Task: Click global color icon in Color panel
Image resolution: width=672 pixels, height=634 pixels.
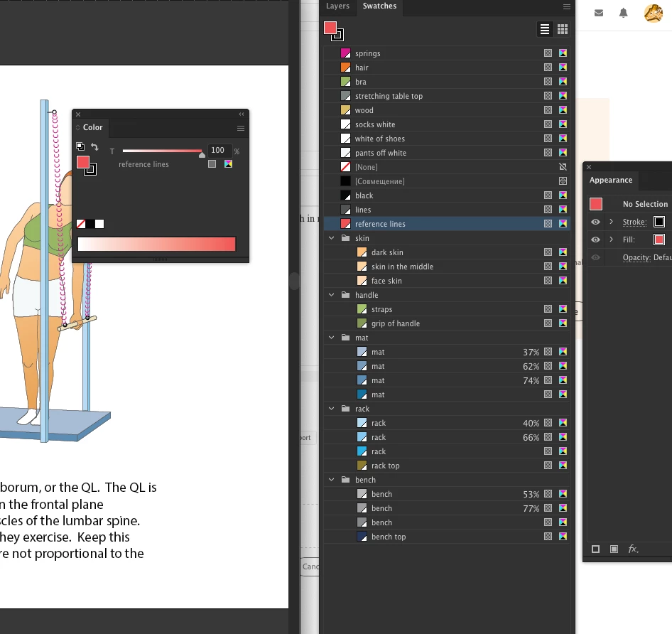Action: click(x=212, y=164)
